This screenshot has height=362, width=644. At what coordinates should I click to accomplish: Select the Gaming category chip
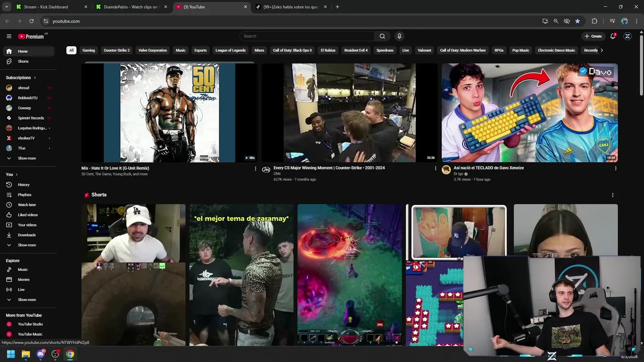89,50
